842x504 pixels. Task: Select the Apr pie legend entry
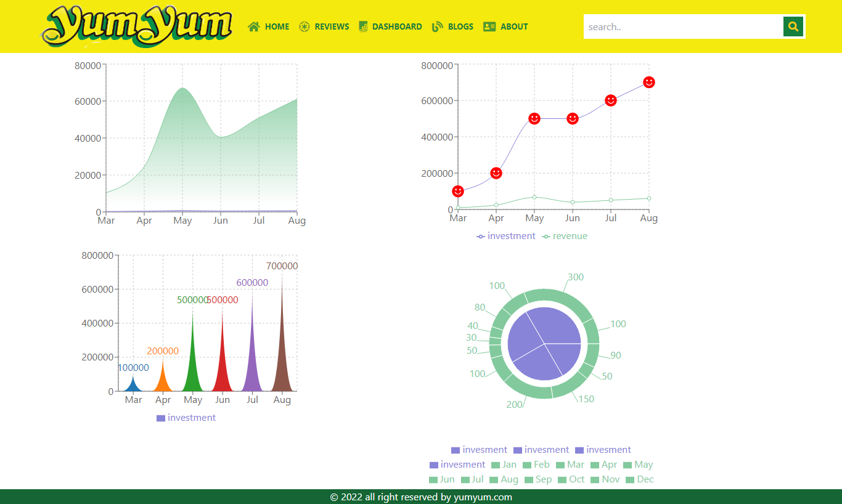604,465
